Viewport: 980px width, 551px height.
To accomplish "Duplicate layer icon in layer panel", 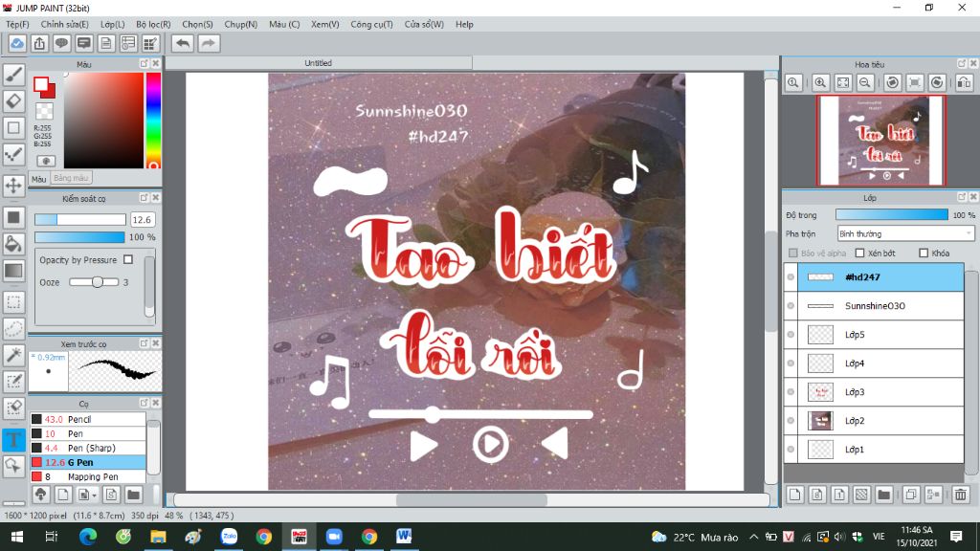I will [x=911, y=495].
